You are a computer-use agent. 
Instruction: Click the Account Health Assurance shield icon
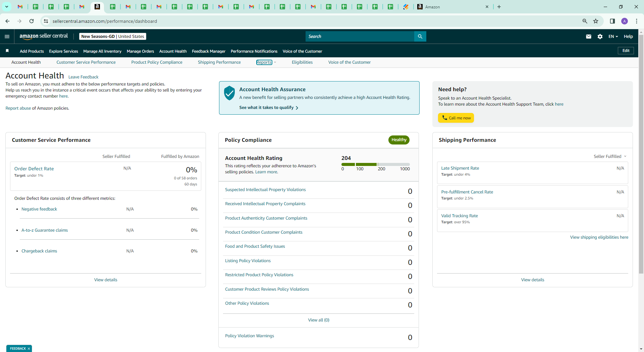click(x=229, y=93)
